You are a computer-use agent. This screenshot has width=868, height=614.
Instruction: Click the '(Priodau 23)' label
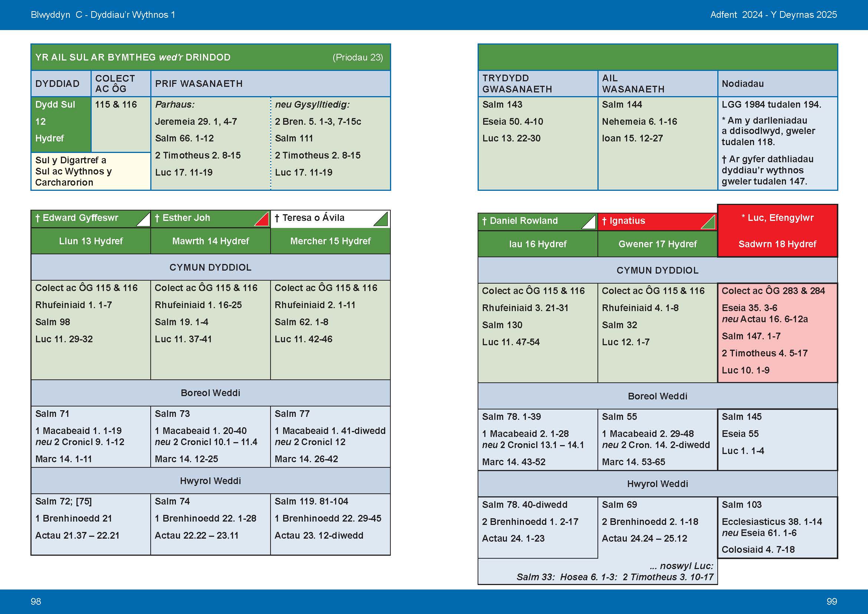(x=358, y=58)
